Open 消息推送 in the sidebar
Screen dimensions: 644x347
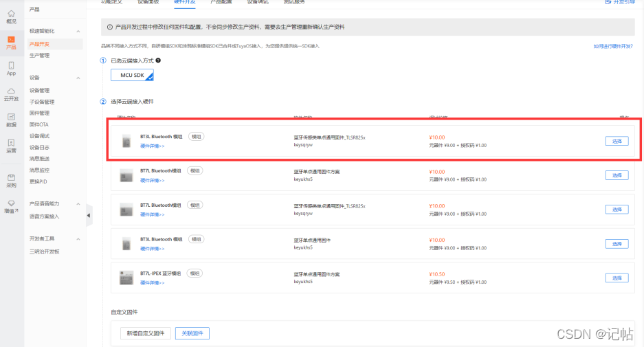39,159
